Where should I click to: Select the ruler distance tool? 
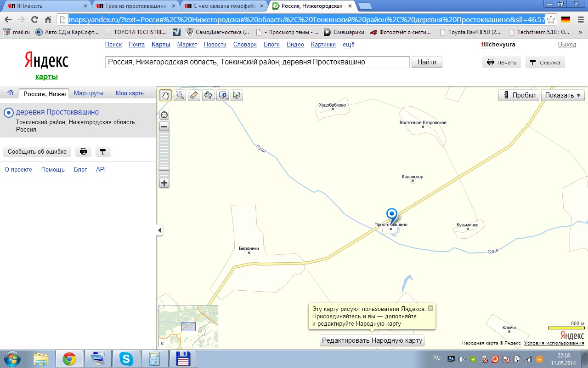tap(194, 95)
